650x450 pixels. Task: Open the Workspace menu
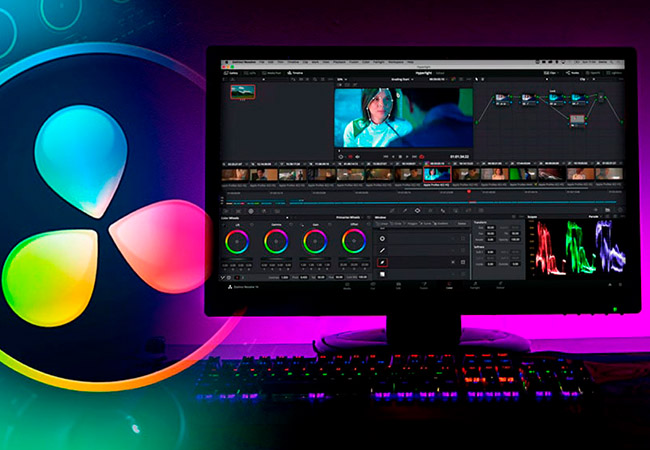click(395, 62)
